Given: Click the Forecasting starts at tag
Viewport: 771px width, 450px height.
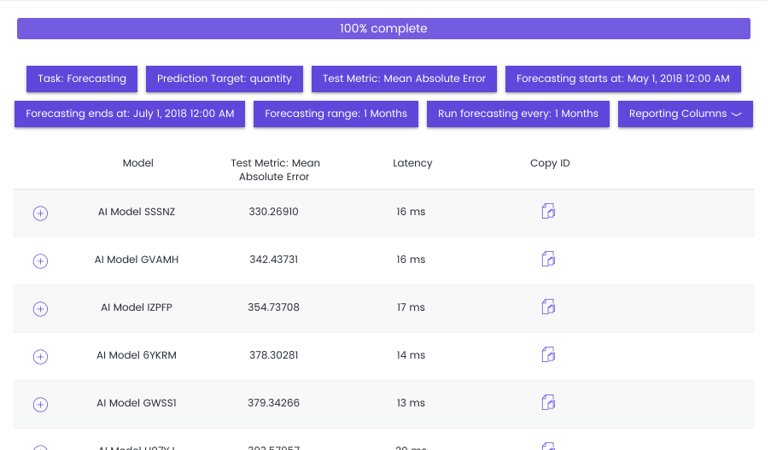Looking at the screenshot, I should [623, 79].
